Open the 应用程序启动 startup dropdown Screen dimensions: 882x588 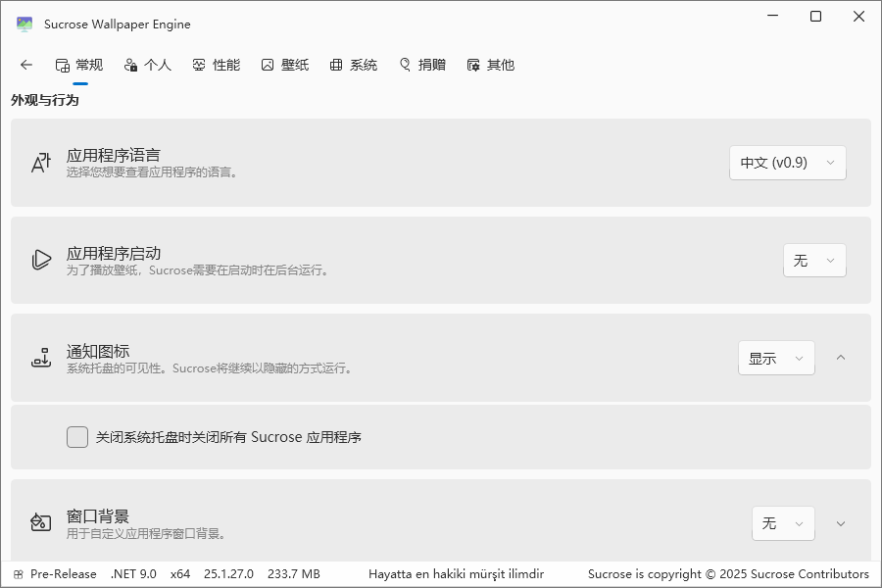[x=814, y=261]
